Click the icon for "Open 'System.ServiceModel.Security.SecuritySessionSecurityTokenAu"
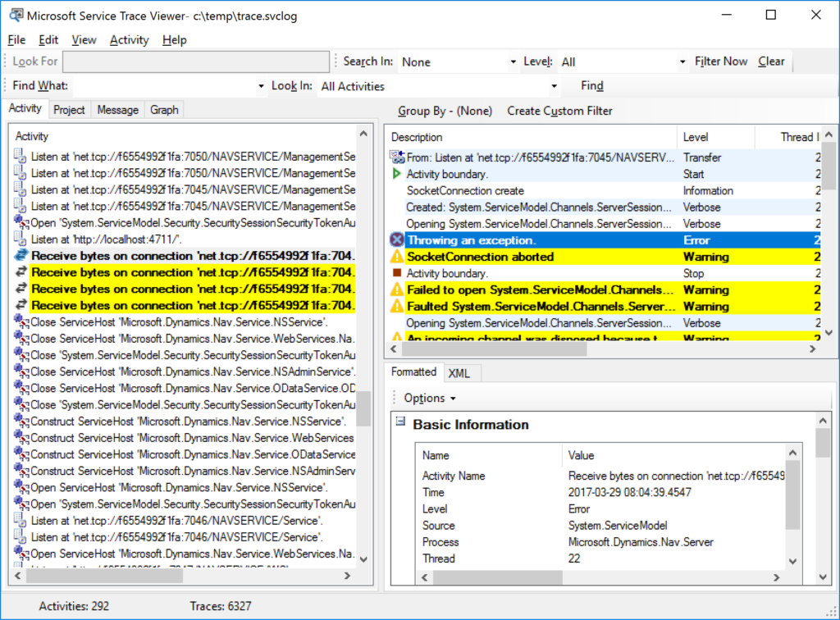The image size is (840, 620). (x=18, y=222)
